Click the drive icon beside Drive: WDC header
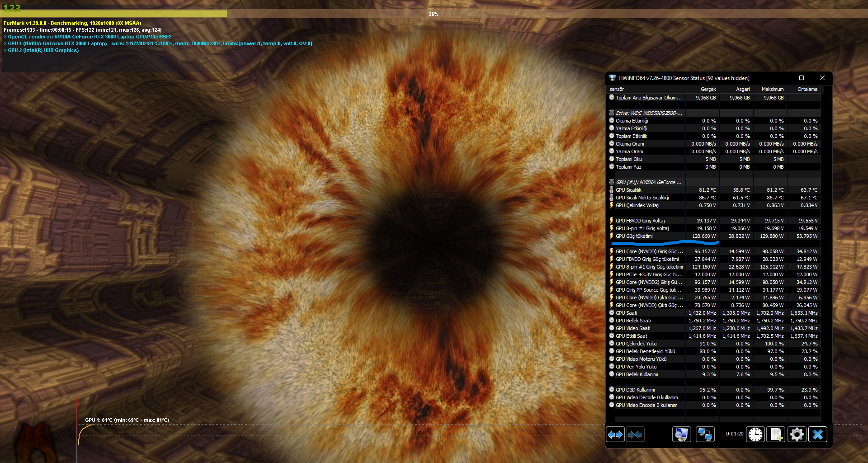868x463 pixels. [x=612, y=113]
